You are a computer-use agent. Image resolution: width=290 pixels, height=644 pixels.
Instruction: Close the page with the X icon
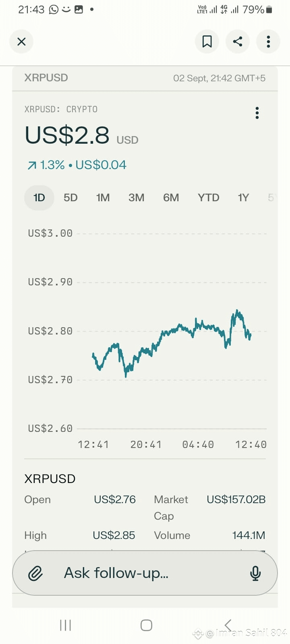[21, 41]
